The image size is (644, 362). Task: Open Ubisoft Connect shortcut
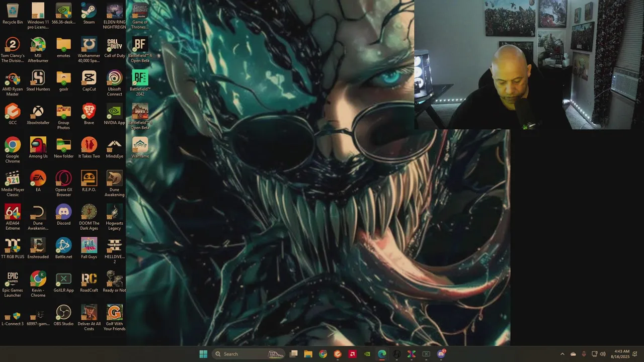pyautogui.click(x=114, y=83)
